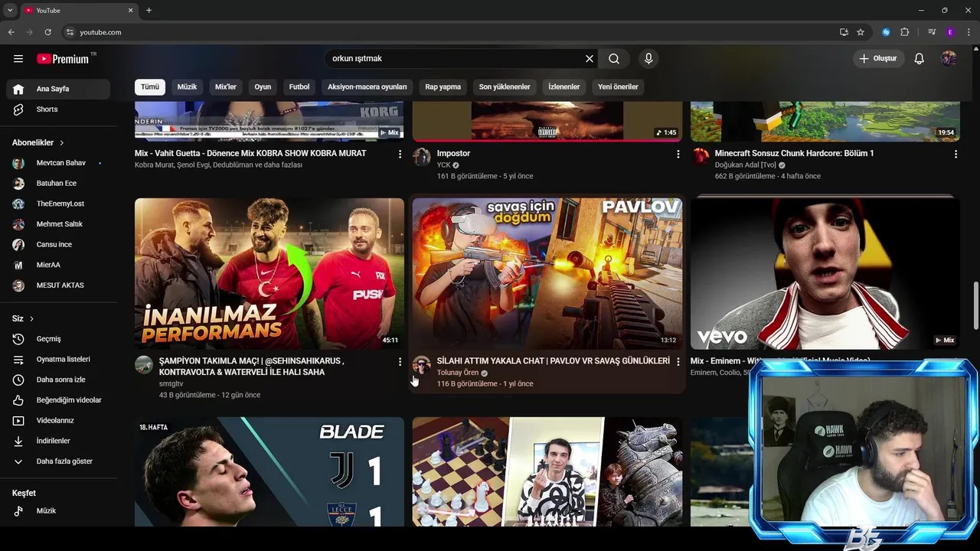Open Videolarınız in sidebar
This screenshot has width=980, height=551.
(x=58, y=420)
